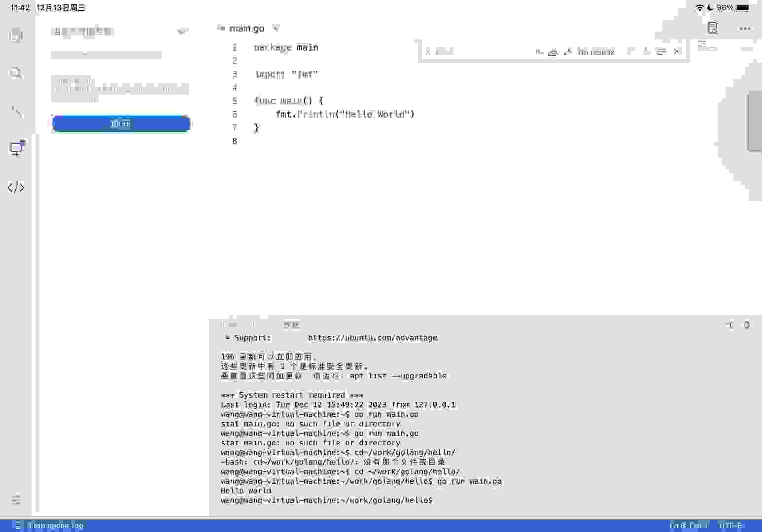Viewport: 762px width, 532px height.
Task: Click the 'package main' code line
Action: (286, 48)
